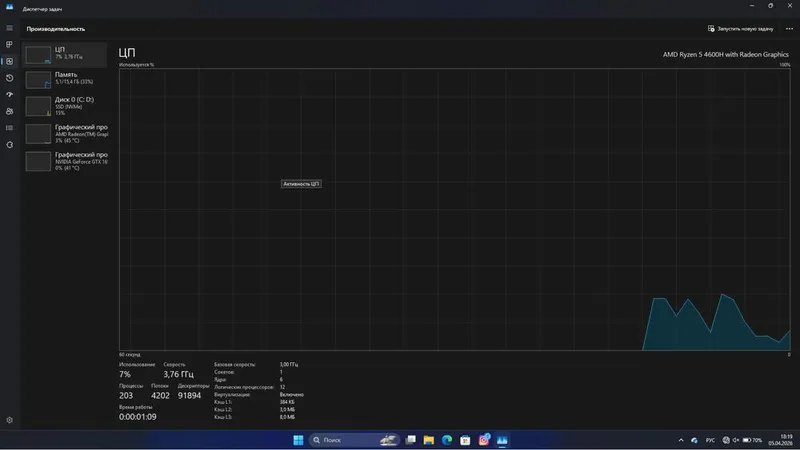The image size is (800, 450).
Task: Click the 3,76 ГГц speed value
Action: pos(178,374)
